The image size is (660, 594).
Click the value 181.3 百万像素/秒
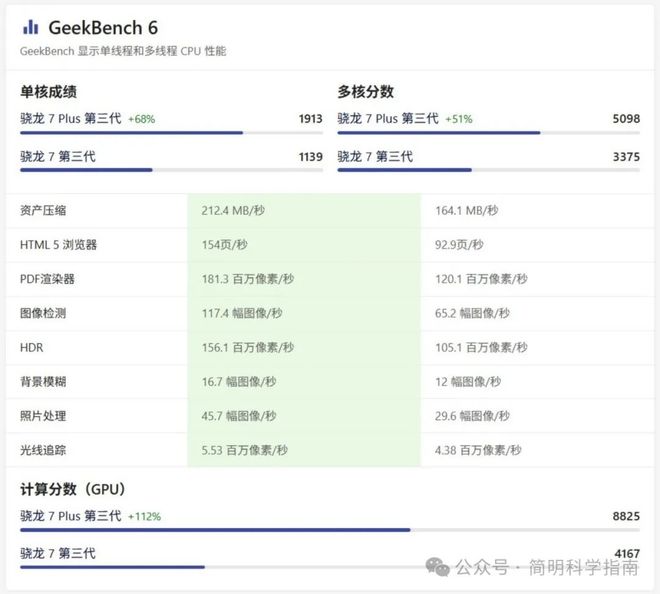point(248,279)
